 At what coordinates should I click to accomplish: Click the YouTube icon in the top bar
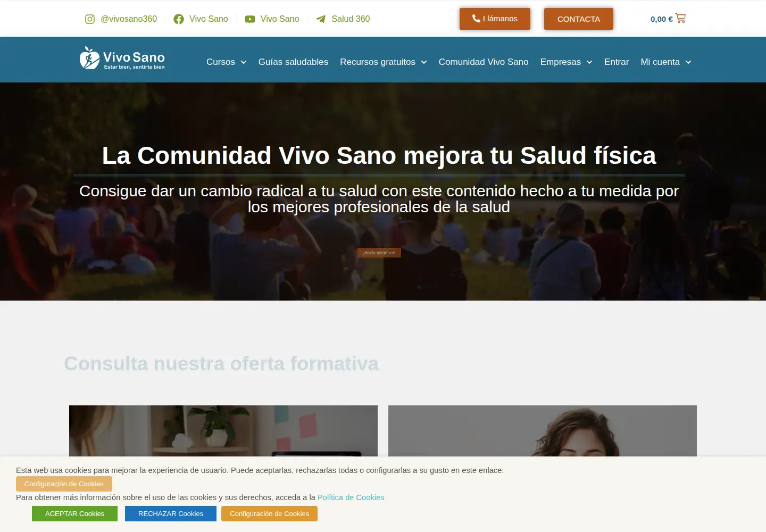[x=250, y=19]
